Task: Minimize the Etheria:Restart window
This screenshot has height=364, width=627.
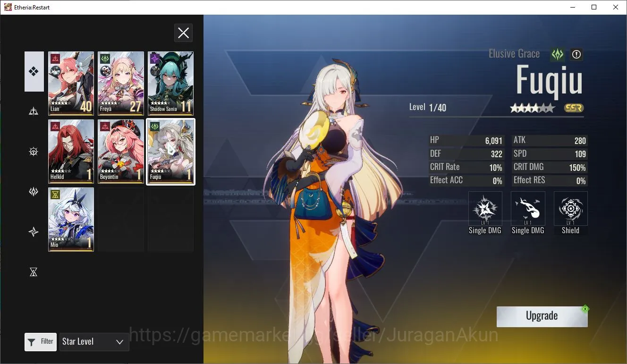Action: 572,7
